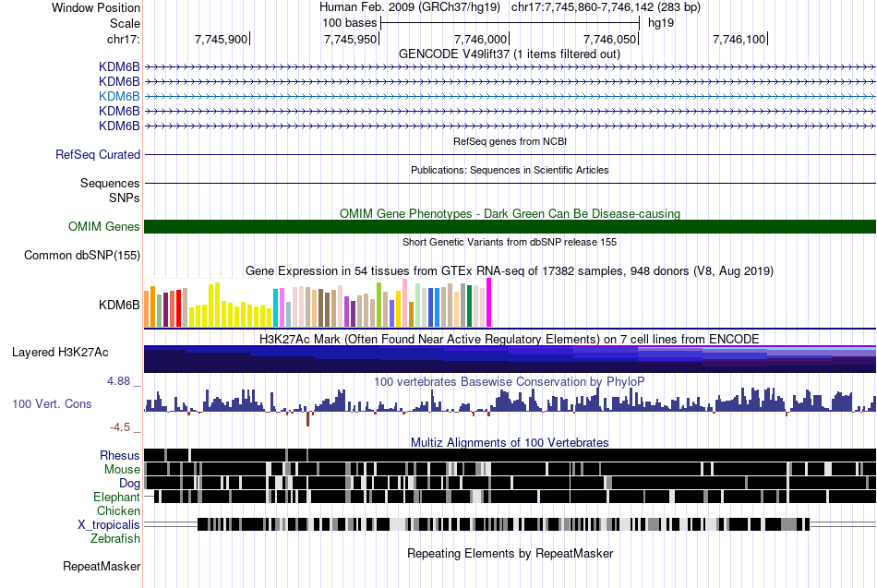The image size is (877, 588).
Task: Click the 100 Vert. Cons label
Action: click(x=52, y=404)
